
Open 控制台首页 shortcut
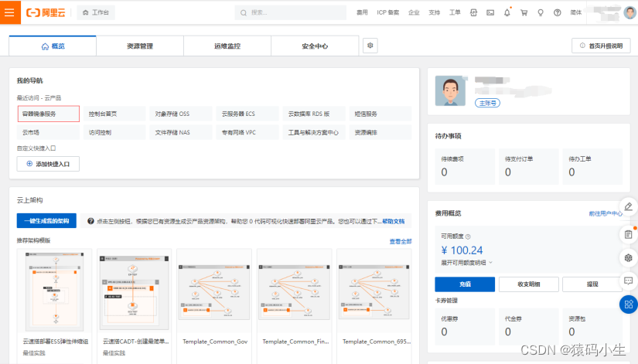pyautogui.click(x=114, y=114)
